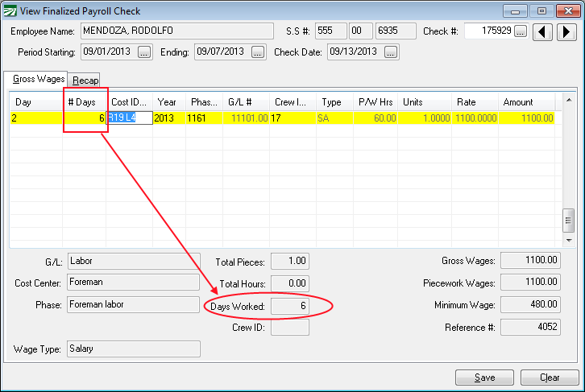Click the next check arrow button
585x392 pixels.
[566, 31]
